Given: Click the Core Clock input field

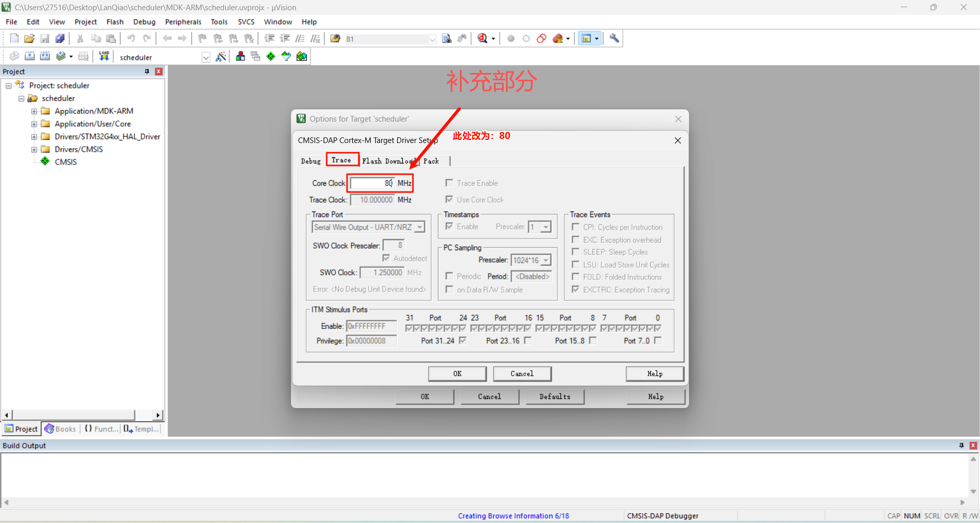Looking at the screenshot, I should (x=372, y=183).
